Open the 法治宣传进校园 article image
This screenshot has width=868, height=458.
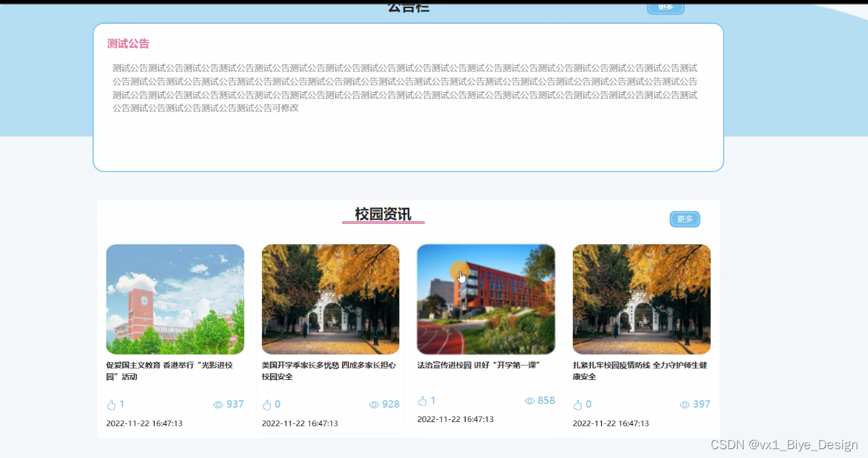click(x=486, y=299)
